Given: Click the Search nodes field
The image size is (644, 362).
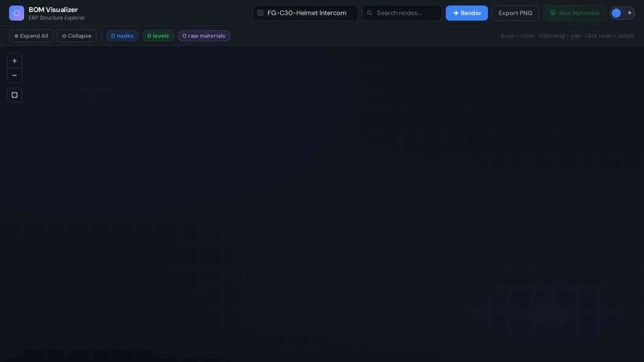Looking at the screenshot, I should coord(402,13).
